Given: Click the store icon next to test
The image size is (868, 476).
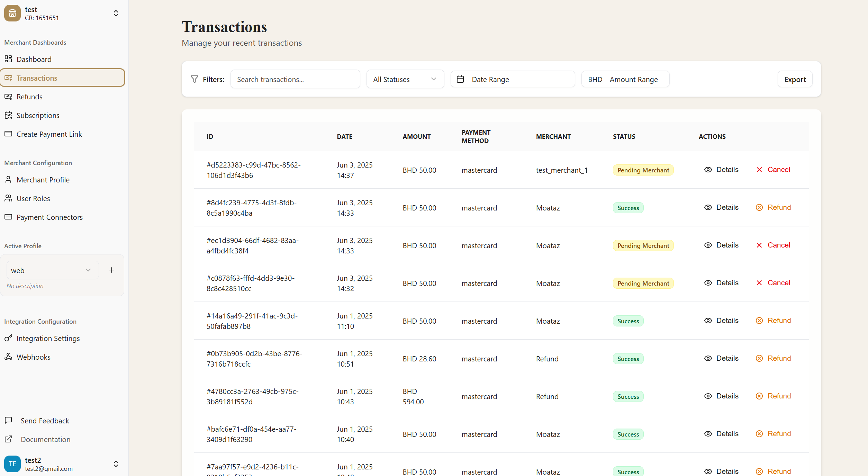Looking at the screenshot, I should (x=12, y=13).
